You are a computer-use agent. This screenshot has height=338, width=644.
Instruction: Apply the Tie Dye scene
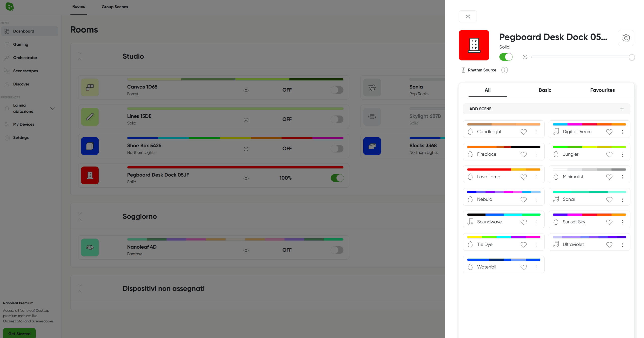(x=504, y=242)
